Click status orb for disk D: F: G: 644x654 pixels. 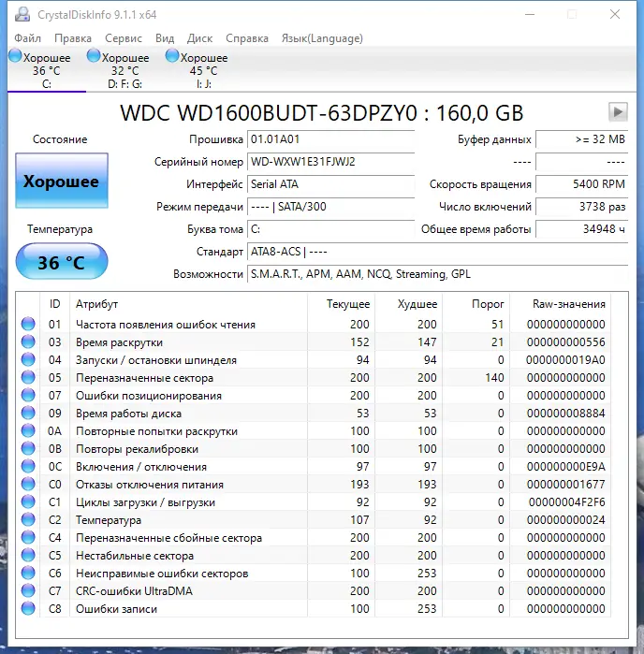[x=94, y=55]
